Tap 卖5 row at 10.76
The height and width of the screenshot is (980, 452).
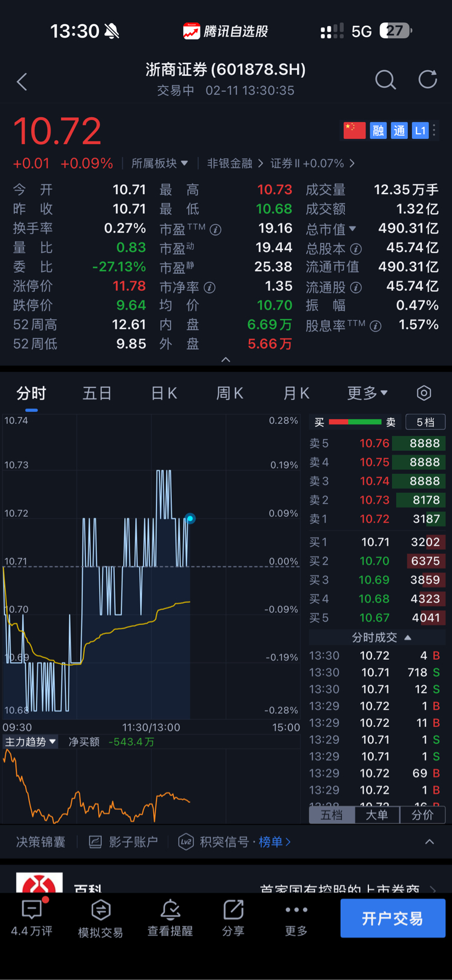pos(377,443)
